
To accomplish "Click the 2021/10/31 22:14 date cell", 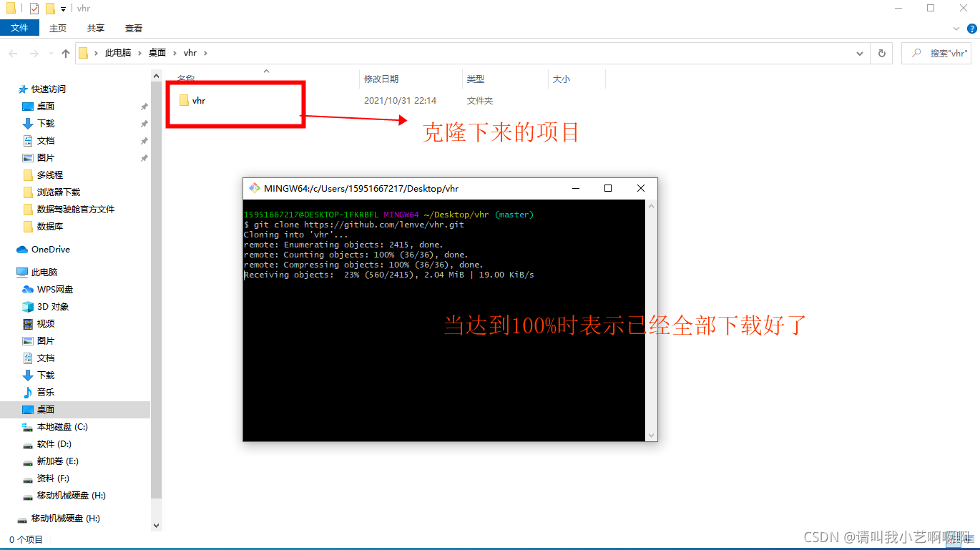I will 400,101.
